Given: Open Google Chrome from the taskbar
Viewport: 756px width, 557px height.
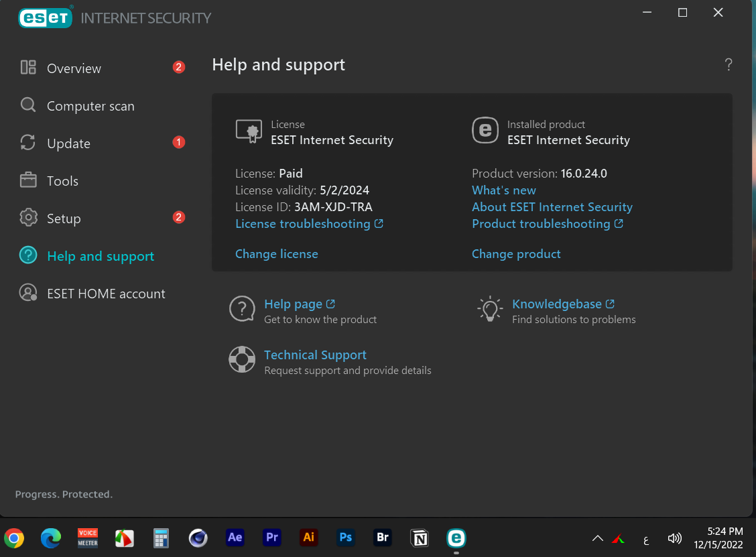Looking at the screenshot, I should click(14, 538).
